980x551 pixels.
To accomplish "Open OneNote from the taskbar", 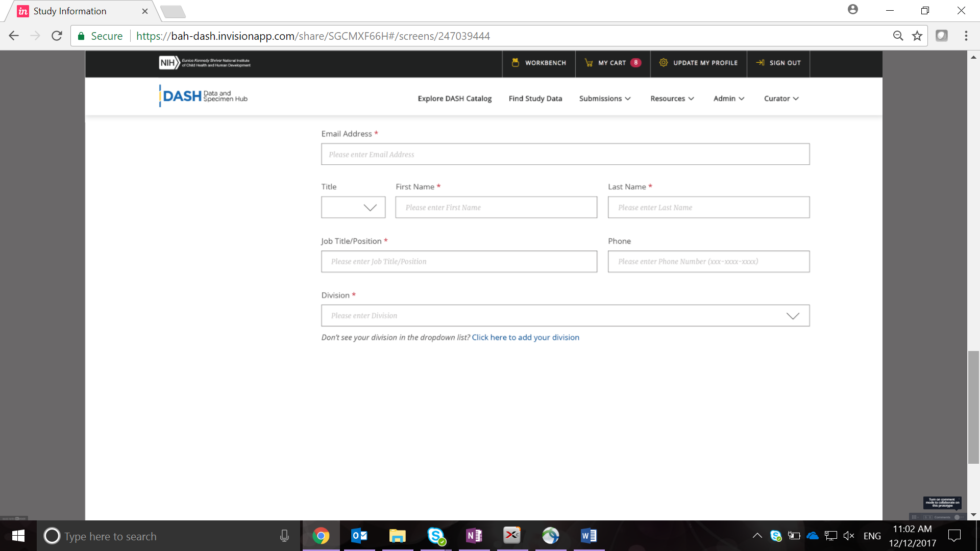I will [x=474, y=536].
